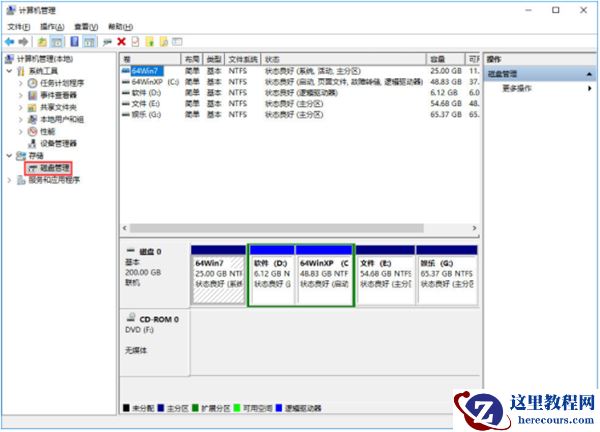Screen dimensions: 600x432
Task: Select the 64WinXP (C:) volume row name
Action: (x=155, y=82)
